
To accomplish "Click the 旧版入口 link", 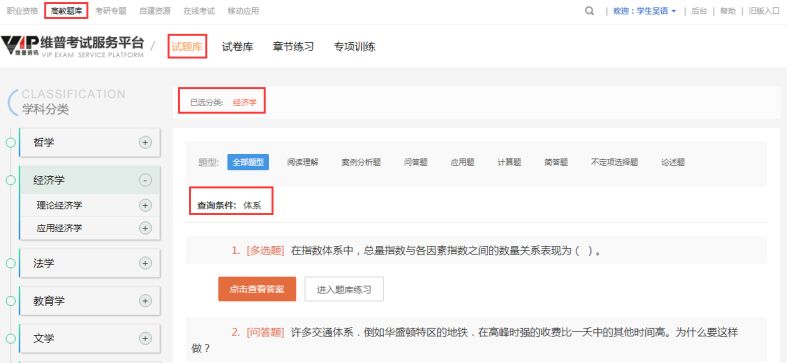I will (763, 11).
